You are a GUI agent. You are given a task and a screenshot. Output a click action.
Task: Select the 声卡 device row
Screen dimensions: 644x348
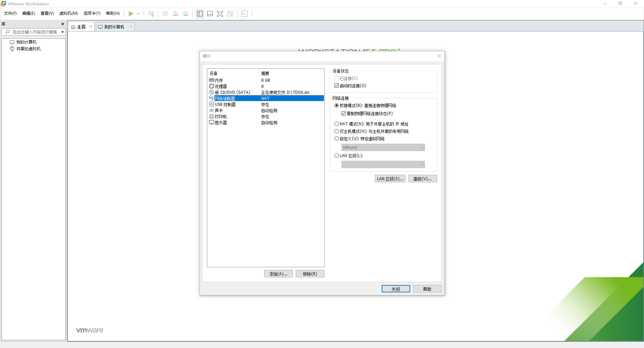click(x=266, y=111)
